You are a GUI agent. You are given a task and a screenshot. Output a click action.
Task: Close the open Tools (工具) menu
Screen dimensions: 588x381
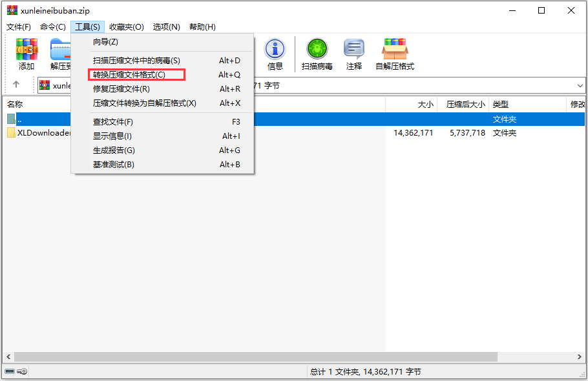point(87,27)
